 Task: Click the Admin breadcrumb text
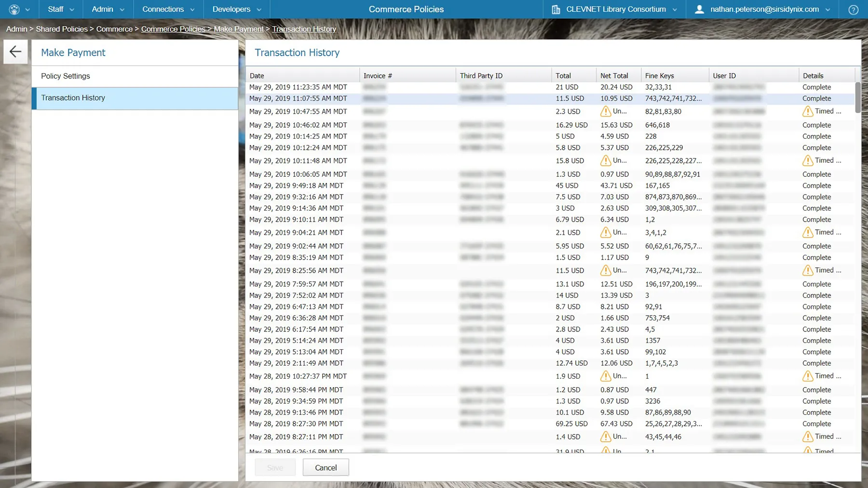[x=16, y=29]
